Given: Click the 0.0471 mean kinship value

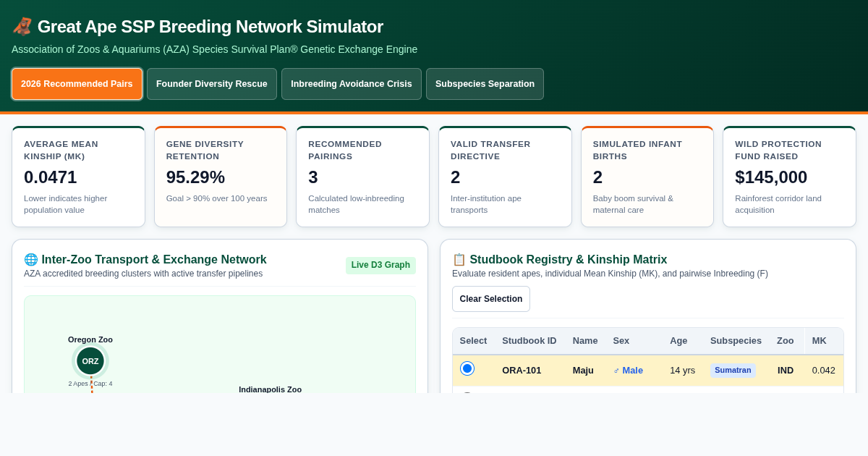Looking at the screenshot, I should (50, 177).
